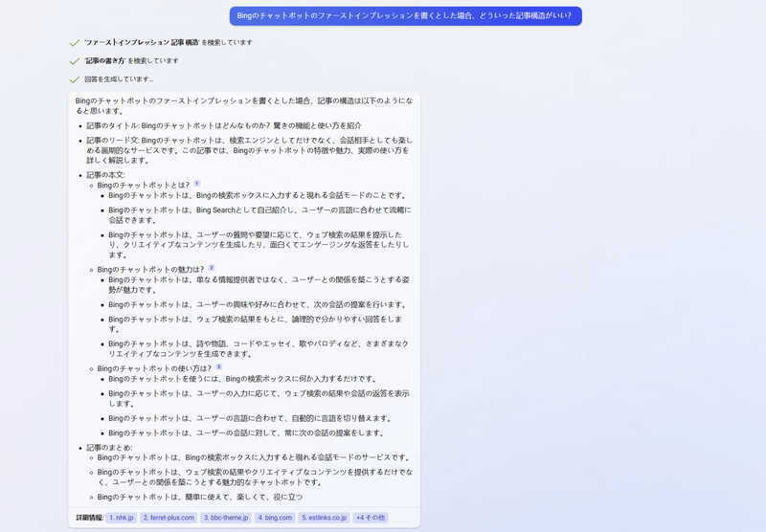Screen dimensions: 766x532
Task: Click the 記事のタイトル bullet line
Action: pyautogui.click(x=224, y=125)
